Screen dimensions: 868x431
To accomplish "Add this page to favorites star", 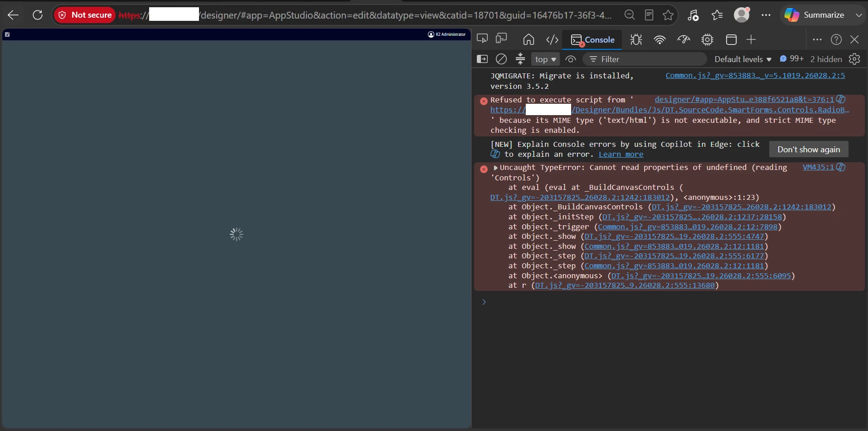I will pyautogui.click(x=668, y=15).
